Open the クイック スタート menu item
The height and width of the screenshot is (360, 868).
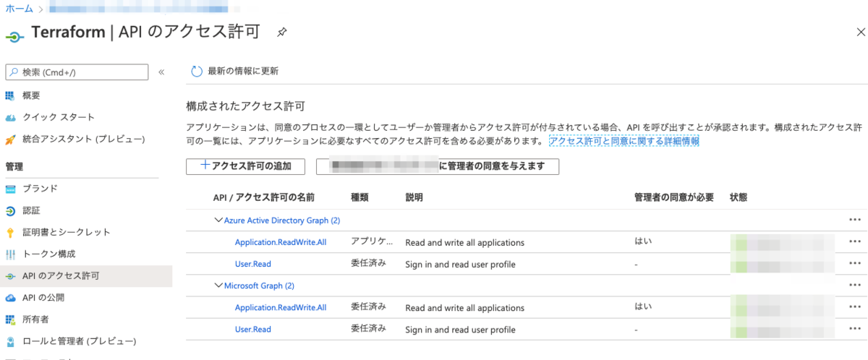(x=59, y=117)
